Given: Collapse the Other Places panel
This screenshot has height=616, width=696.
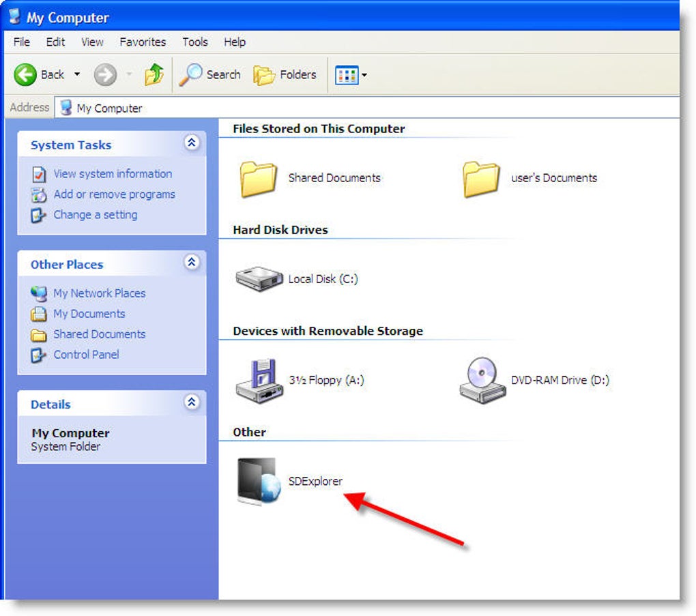Looking at the screenshot, I should click(x=192, y=262).
